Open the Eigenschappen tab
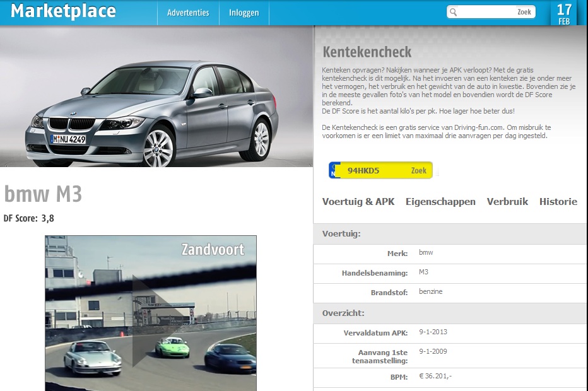The width and height of the screenshot is (588, 391). 440,202
